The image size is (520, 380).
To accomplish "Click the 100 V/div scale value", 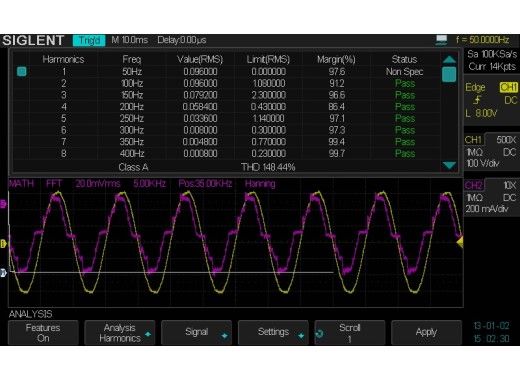I will point(482,163).
